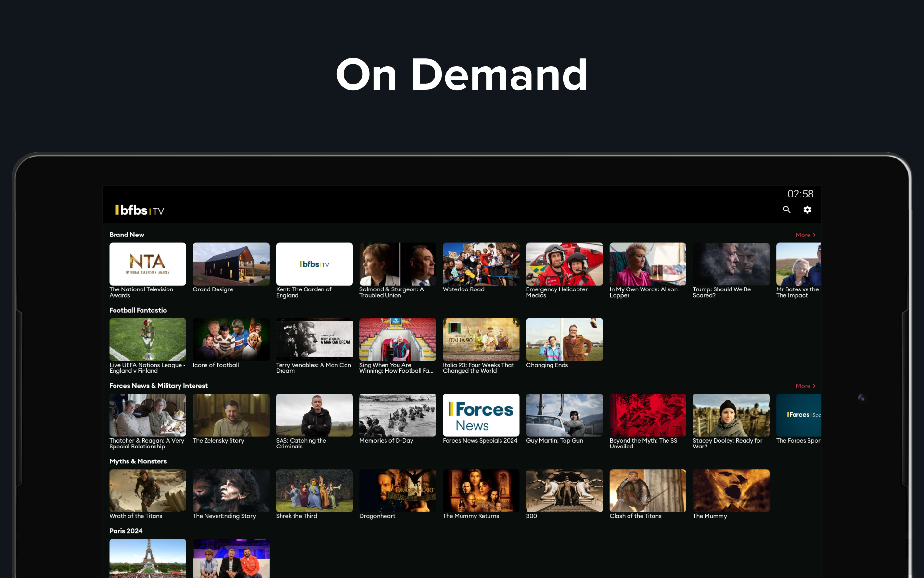Open the settings gear icon
This screenshot has width=924, height=578.
807,210
